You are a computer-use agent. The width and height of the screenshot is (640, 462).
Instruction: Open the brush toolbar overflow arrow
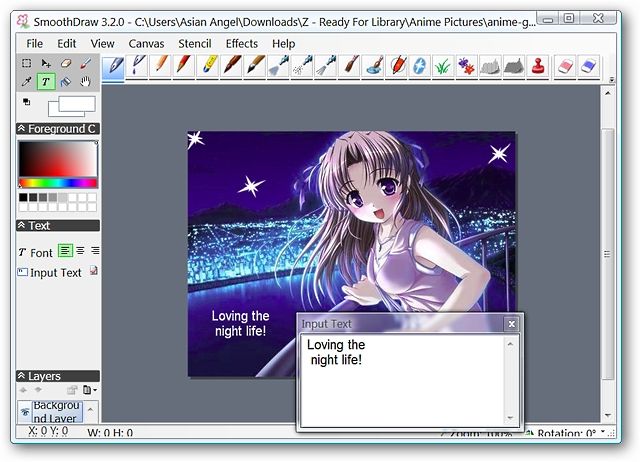pos(611,80)
